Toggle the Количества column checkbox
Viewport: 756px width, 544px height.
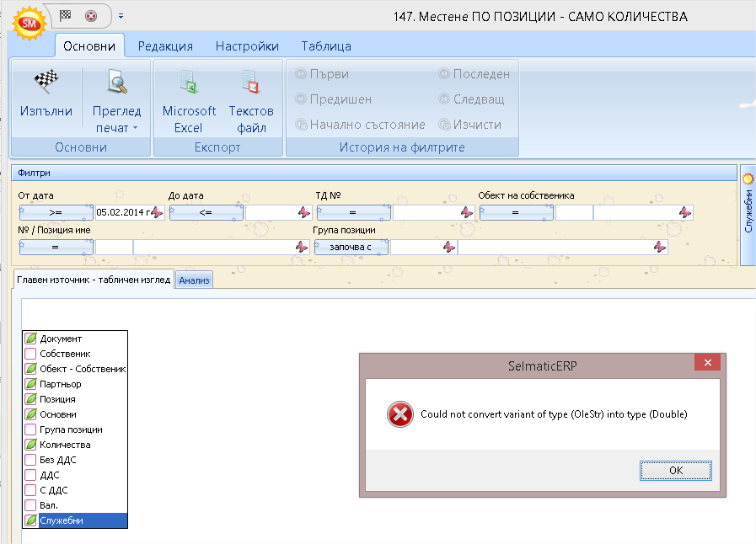[x=31, y=445]
